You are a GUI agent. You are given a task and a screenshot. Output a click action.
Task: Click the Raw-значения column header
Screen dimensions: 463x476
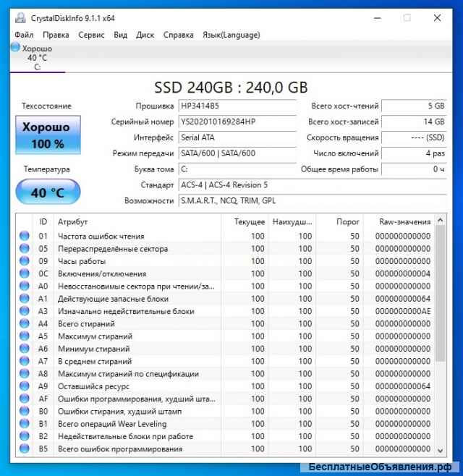click(399, 222)
